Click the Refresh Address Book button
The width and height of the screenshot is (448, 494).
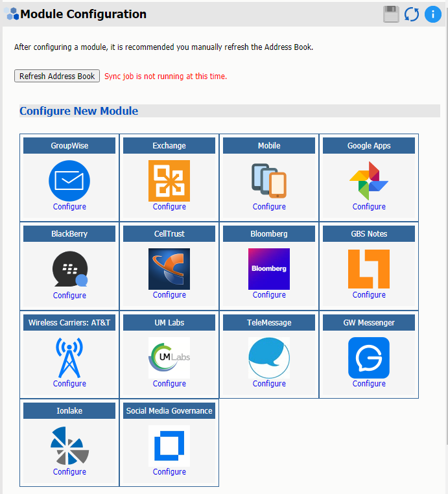[57, 76]
